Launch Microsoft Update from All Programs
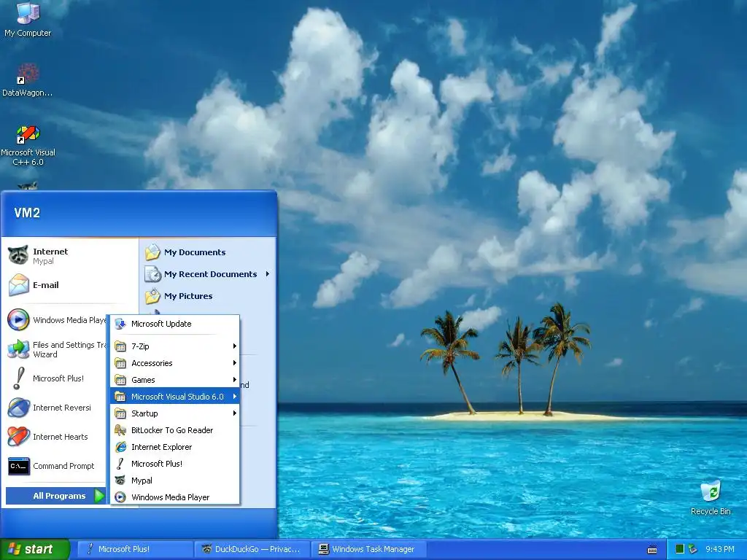 tap(175, 324)
